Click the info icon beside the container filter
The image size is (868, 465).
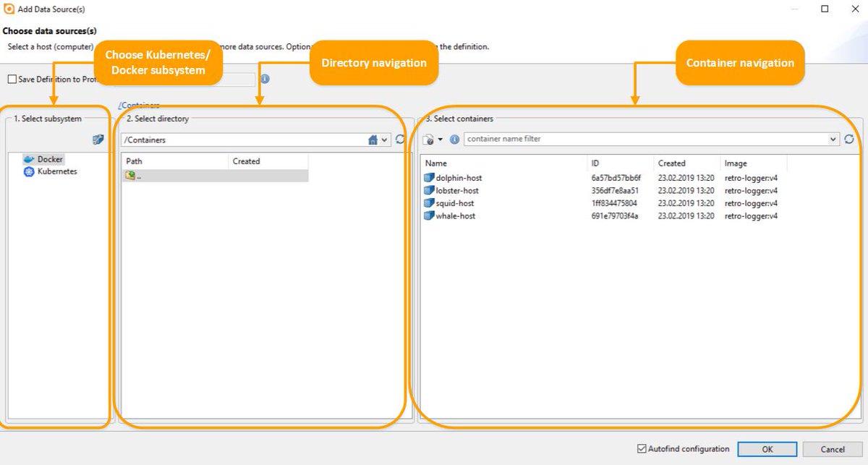click(x=453, y=139)
